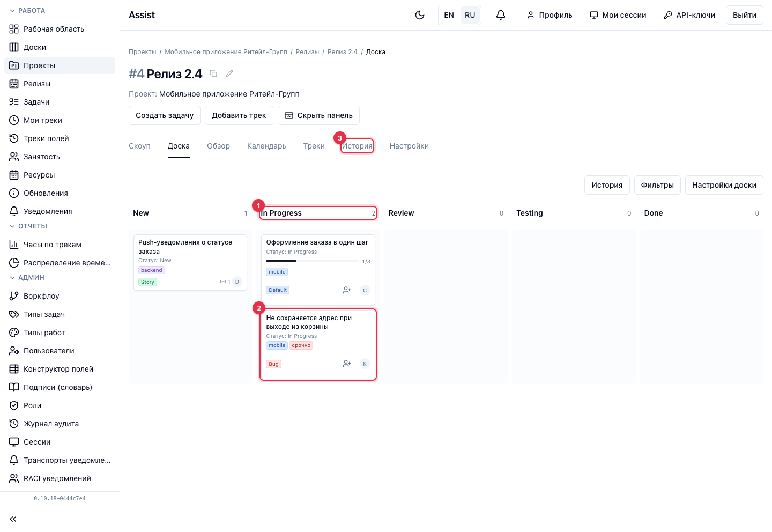Image resolution: width=772 pixels, height=532 pixels.
Task: Click avatar C on checkout card
Action: coord(365,290)
